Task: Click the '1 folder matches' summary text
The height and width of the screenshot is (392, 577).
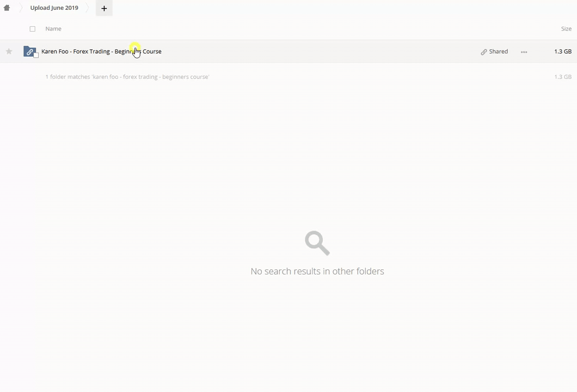Action: point(127,77)
